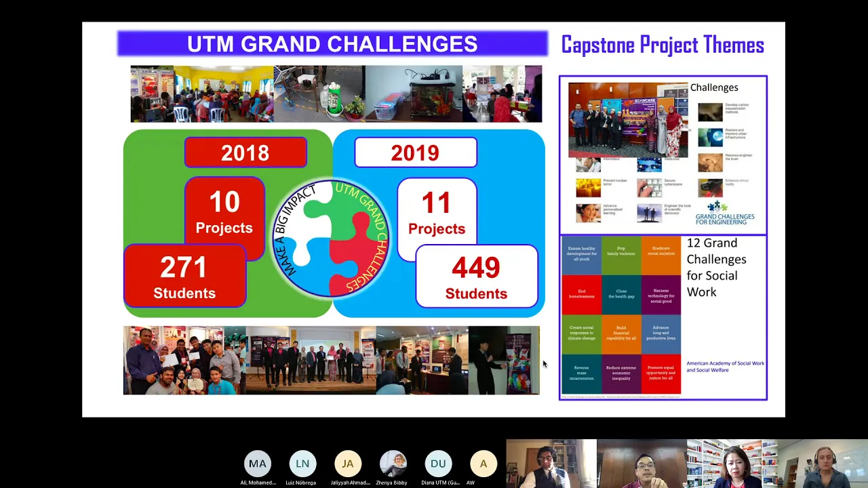Click the '11 Projects' white box
This screenshot has height=488, width=868.
pyautogui.click(x=437, y=213)
